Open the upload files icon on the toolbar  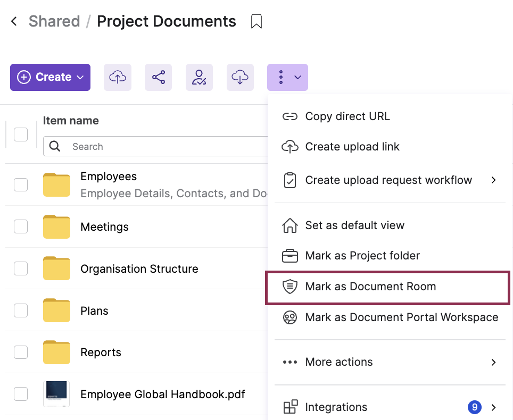(x=118, y=77)
